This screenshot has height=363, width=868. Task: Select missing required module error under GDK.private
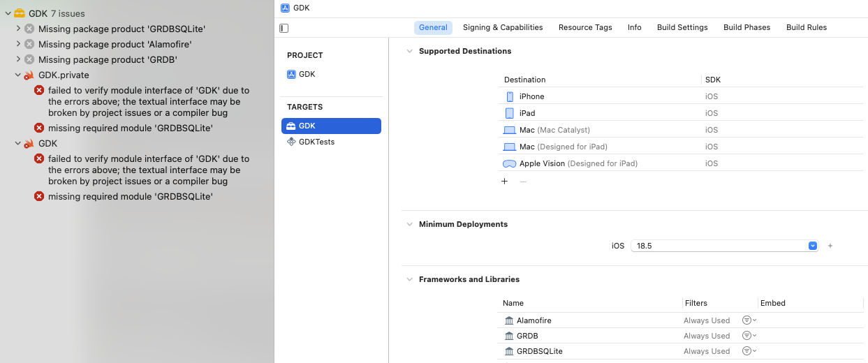(x=130, y=128)
